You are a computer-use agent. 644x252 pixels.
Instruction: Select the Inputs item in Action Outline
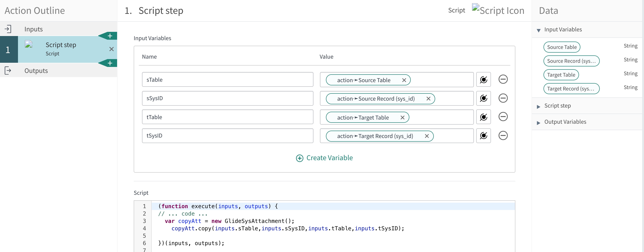pos(59,29)
